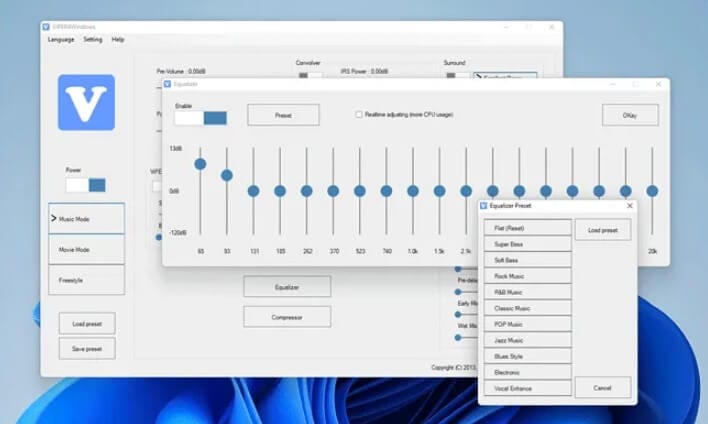This screenshot has width=708, height=424.
Task: Click Load preset in the preset dialog
Action: (603, 230)
